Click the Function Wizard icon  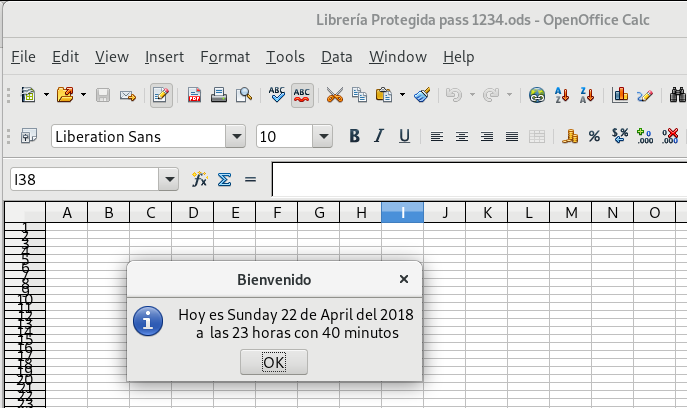pyautogui.click(x=199, y=180)
